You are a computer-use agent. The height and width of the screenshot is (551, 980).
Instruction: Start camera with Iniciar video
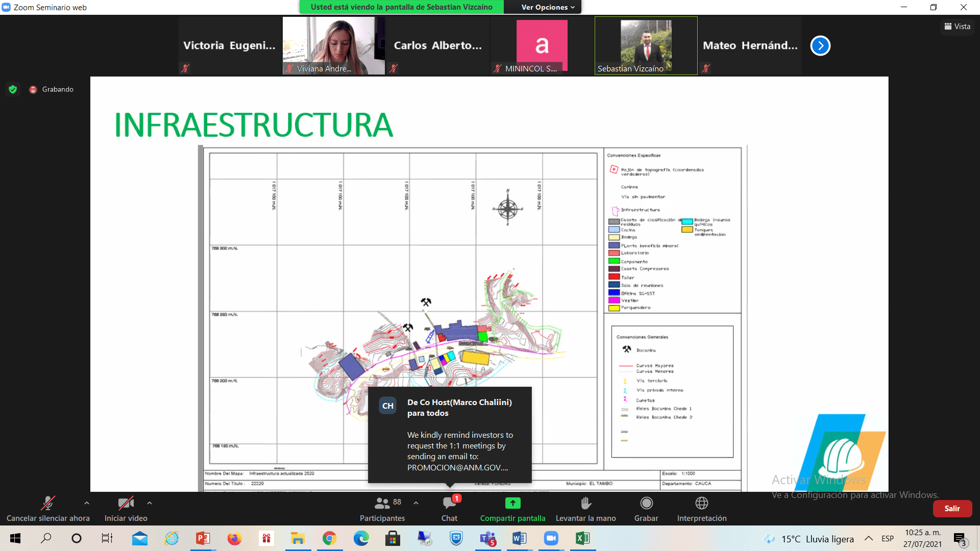126,509
